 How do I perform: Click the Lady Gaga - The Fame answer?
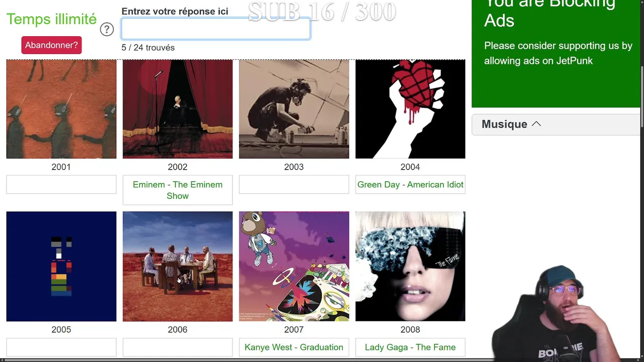click(x=410, y=347)
